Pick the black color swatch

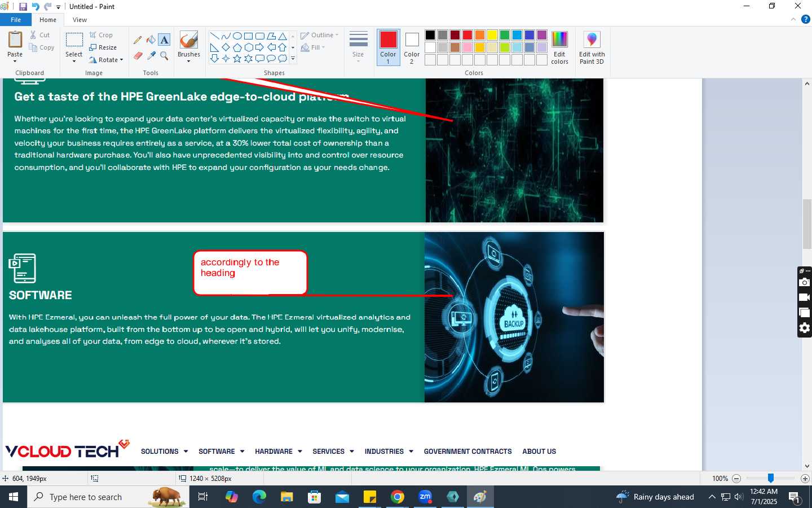(430, 35)
